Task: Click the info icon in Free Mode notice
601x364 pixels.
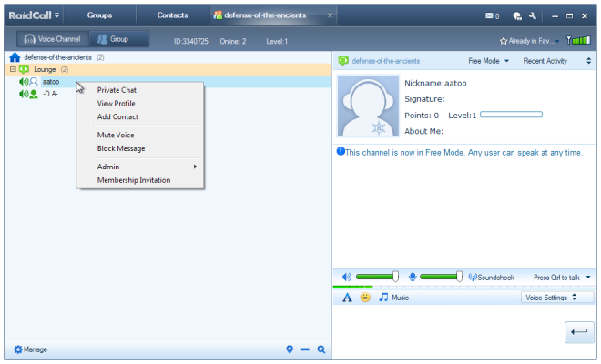Action: coord(341,151)
